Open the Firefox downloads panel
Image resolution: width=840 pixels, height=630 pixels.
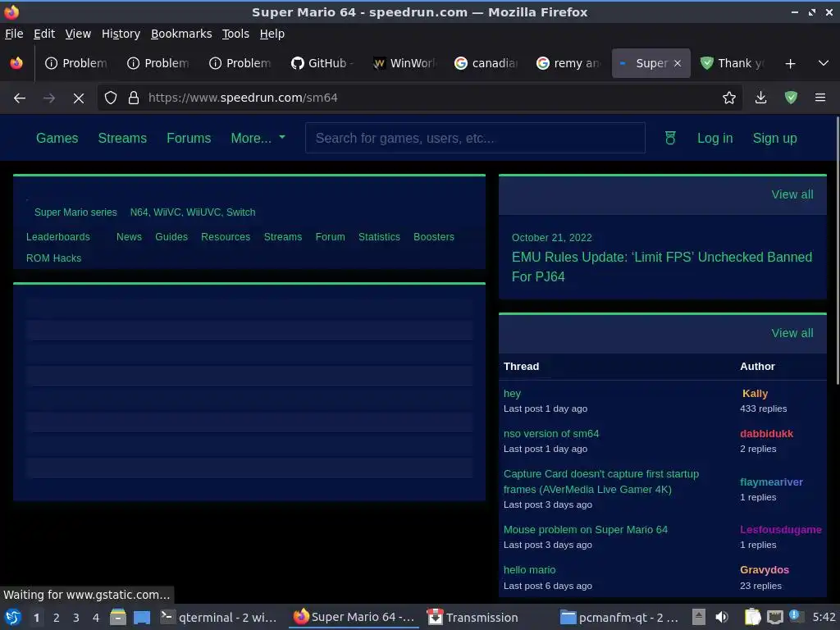coord(760,98)
